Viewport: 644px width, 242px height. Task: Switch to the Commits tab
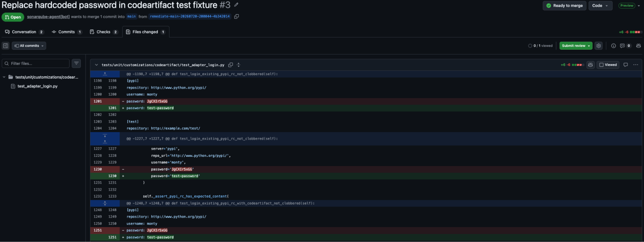click(x=67, y=32)
